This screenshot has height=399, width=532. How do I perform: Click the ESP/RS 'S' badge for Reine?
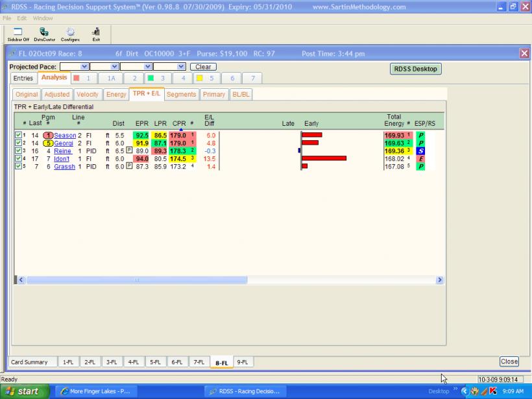pos(420,151)
